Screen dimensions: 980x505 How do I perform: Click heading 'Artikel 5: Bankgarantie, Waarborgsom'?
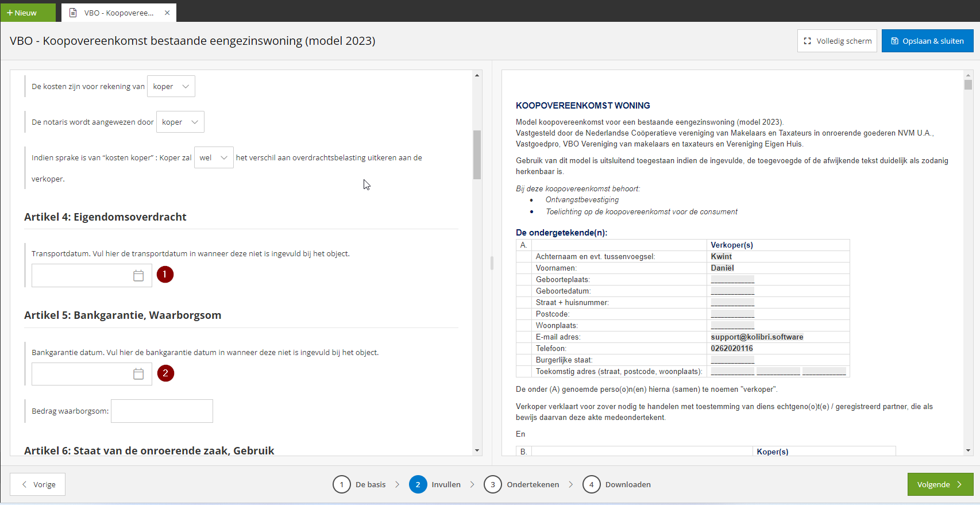[122, 315]
